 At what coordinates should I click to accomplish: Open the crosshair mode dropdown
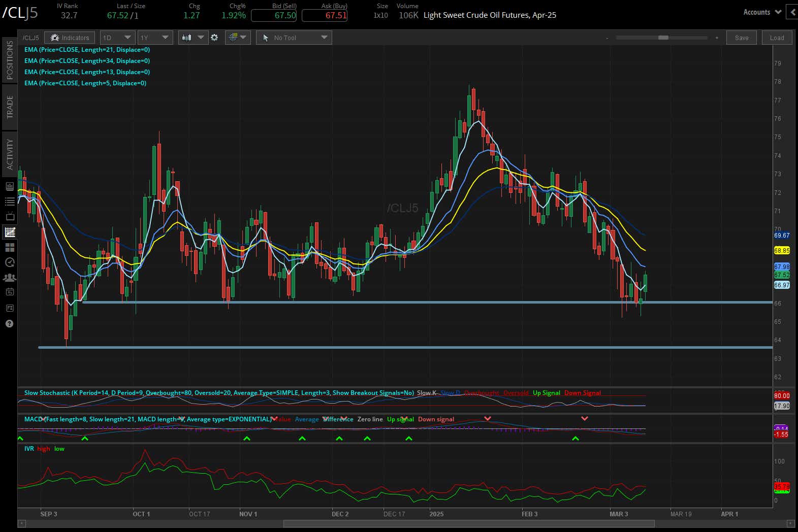237,38
